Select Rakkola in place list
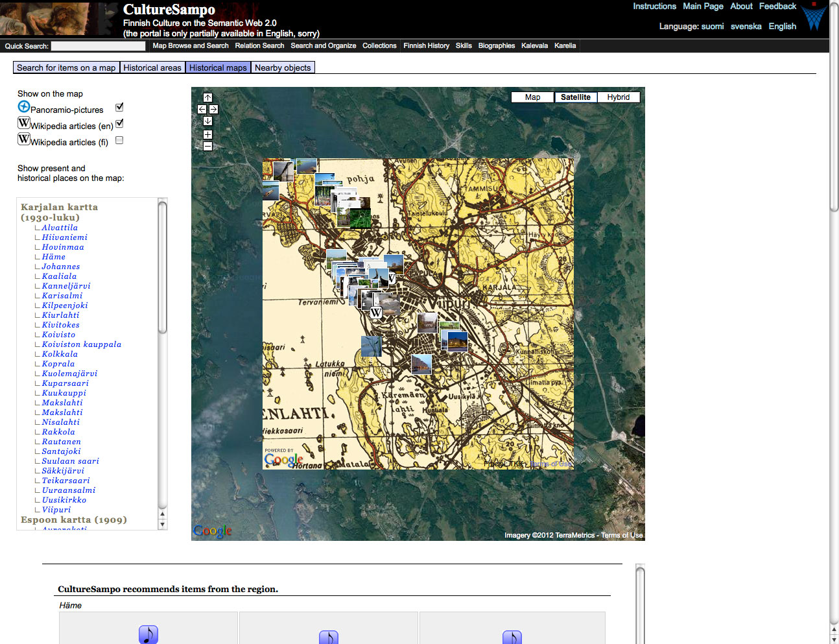This screenshot has height=644, width=839. point(58,432)
